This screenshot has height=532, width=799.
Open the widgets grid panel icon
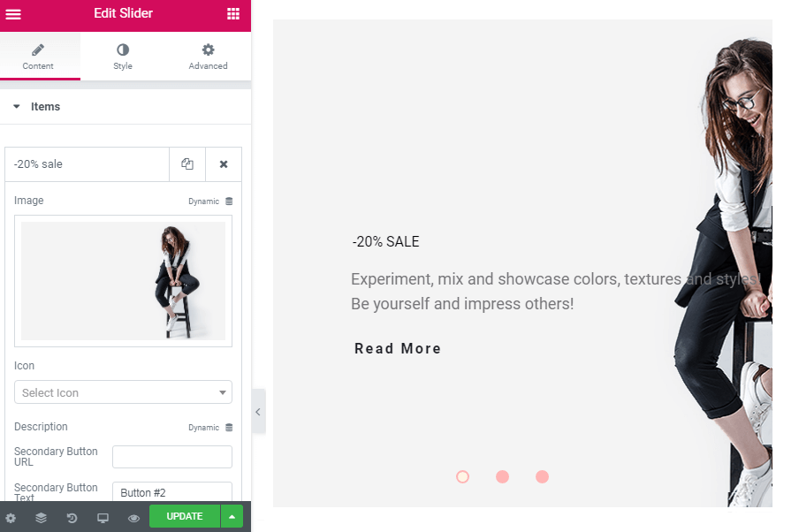click(x=232, y=14)
